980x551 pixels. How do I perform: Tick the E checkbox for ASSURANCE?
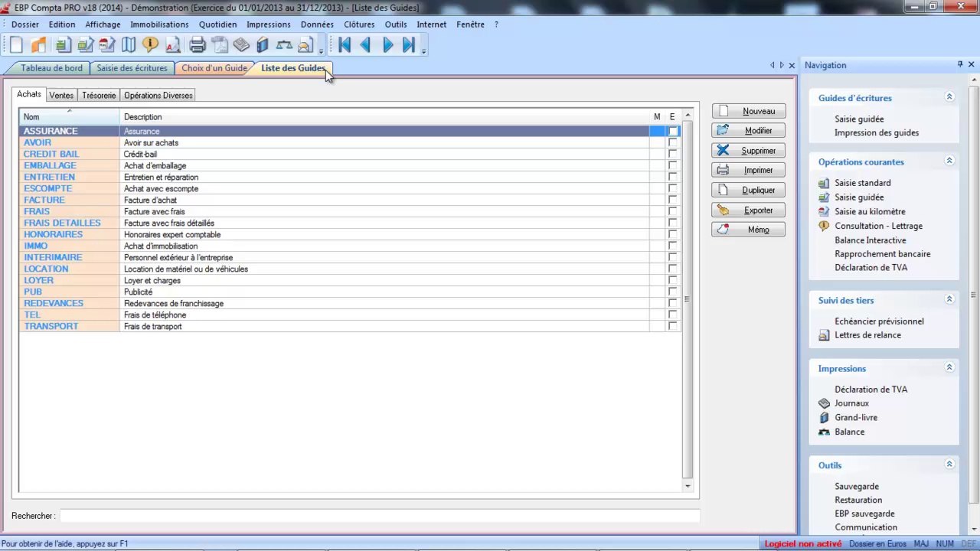point(672,132)
